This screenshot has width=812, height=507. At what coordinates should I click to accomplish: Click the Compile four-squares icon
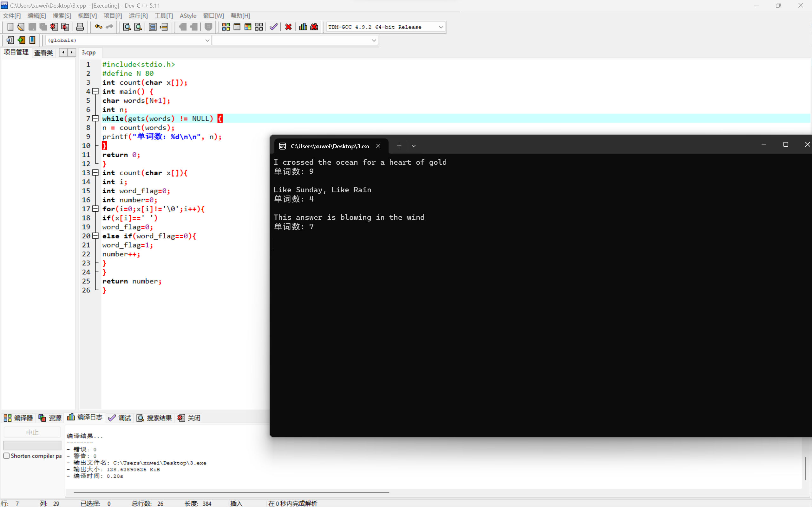click(226, 27)
